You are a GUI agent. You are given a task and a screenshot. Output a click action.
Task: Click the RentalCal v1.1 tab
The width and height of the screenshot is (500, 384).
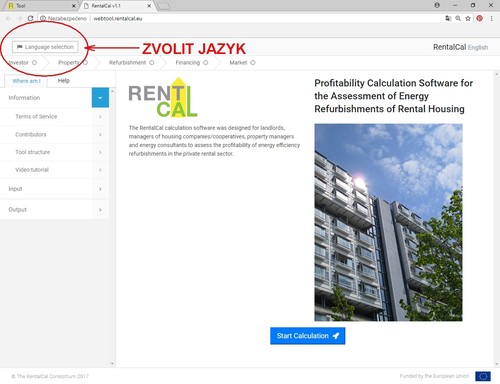point(117,6)
